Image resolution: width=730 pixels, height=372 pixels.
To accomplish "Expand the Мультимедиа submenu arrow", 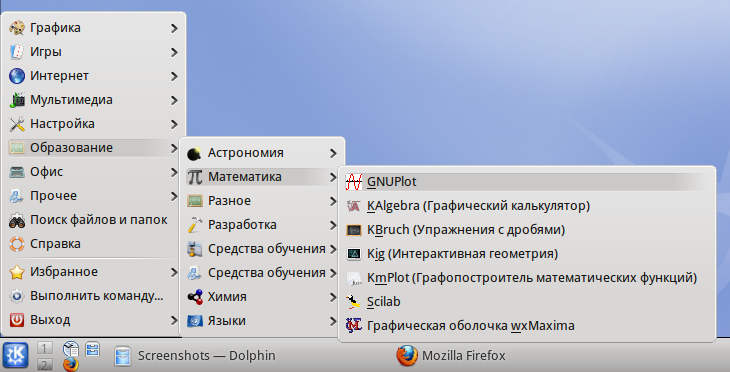I will pyautogui.click(x=174, y=100).
